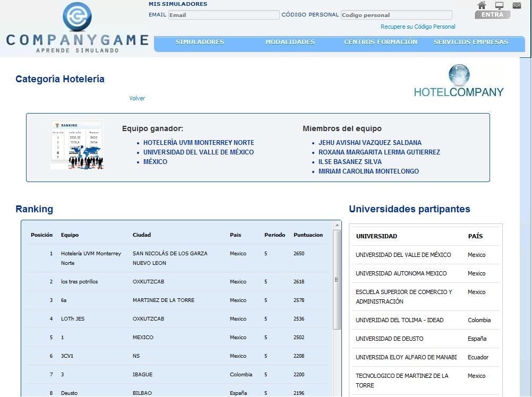Click the home icon in header
Screen dimensions: 532x397
tap(482, 5)
